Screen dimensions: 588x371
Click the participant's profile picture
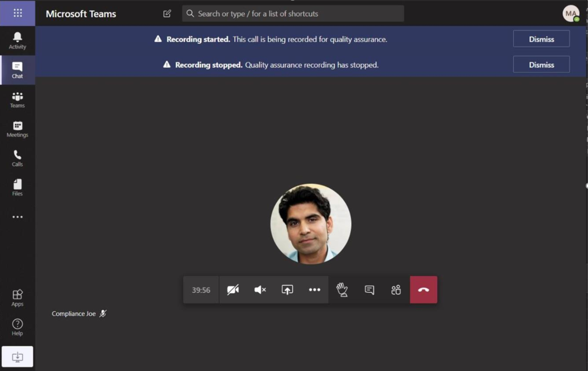(311, 223)
